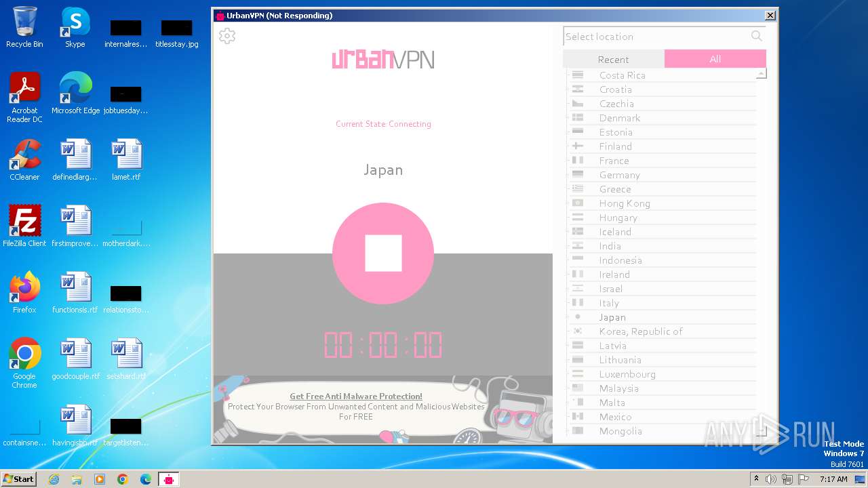Choose Malaysia location
Viewport: 868px width, 488px height.
[662, 388]
